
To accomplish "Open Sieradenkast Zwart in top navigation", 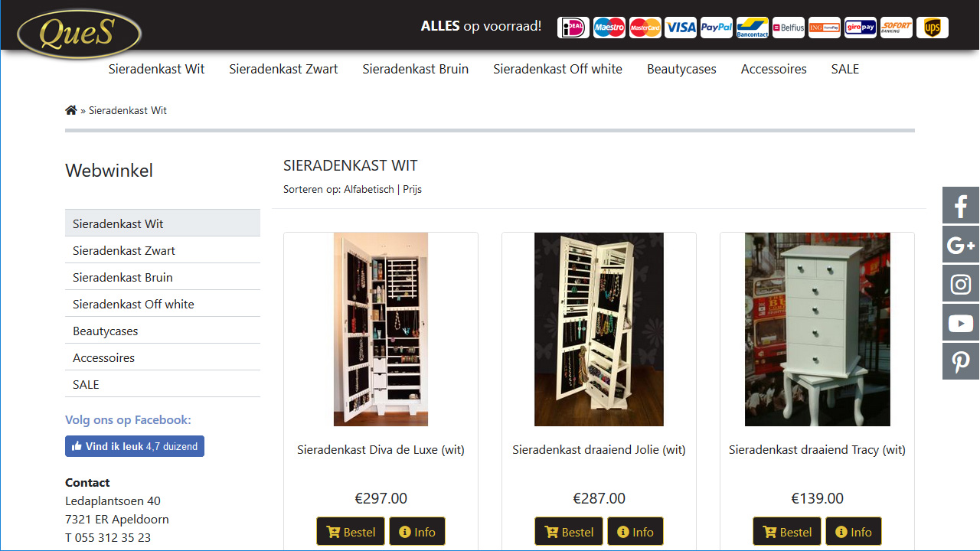I will 283,69.
